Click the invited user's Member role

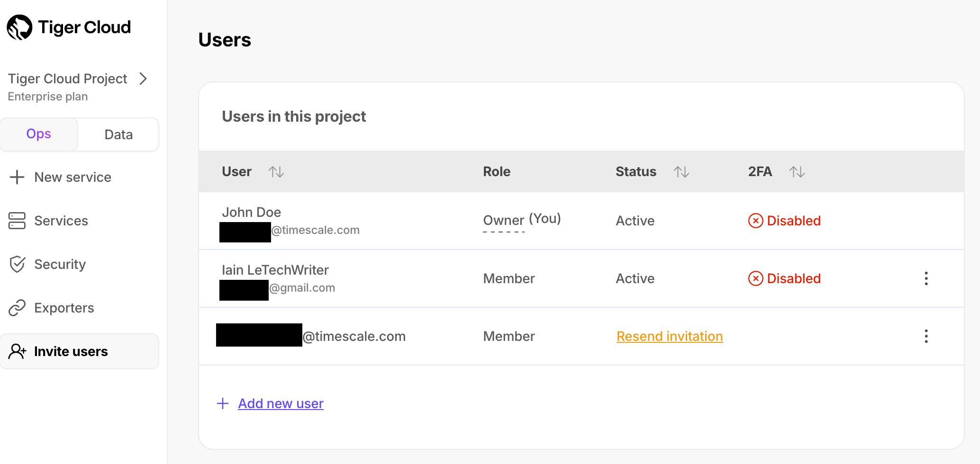click(509, 336)
